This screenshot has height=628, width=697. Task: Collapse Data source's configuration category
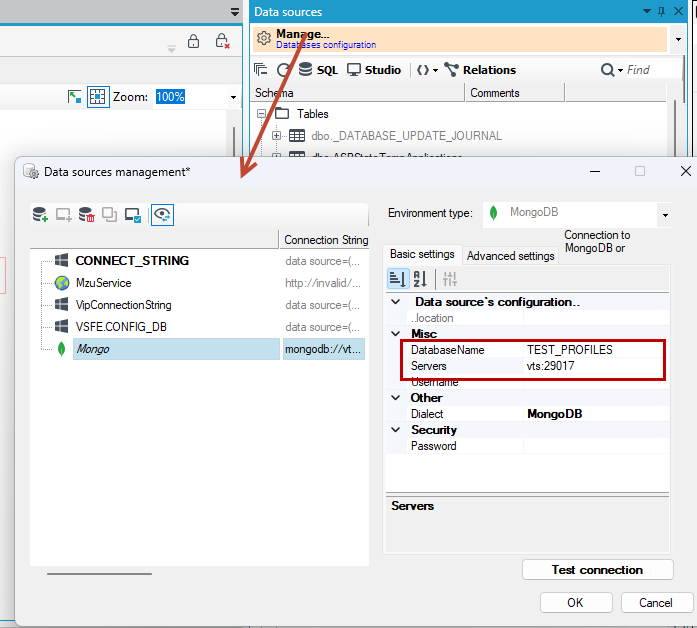[395, 302]
